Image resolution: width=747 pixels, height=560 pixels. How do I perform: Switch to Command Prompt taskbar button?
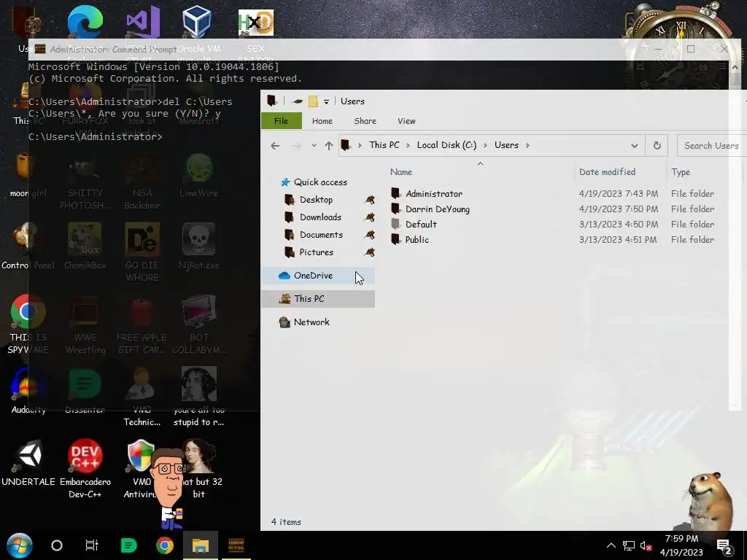coord(236,545)
